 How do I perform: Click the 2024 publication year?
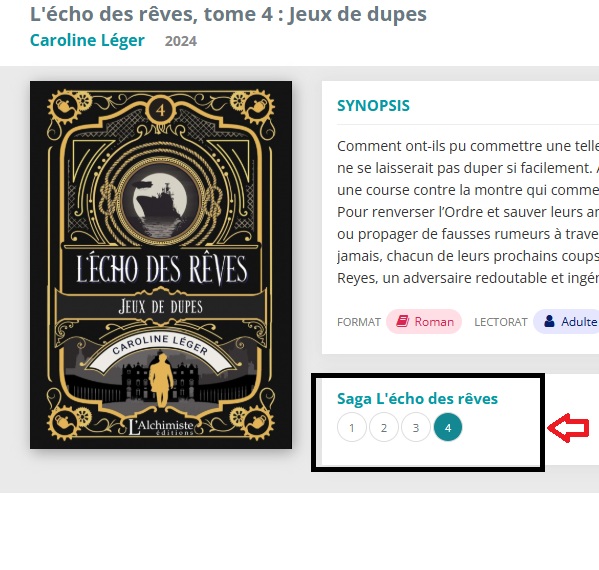(x=181, y=41)
